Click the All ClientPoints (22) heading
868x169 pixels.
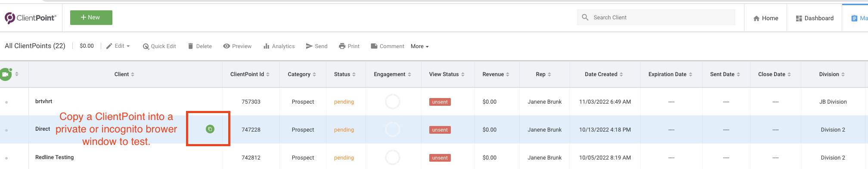point(35,46)
